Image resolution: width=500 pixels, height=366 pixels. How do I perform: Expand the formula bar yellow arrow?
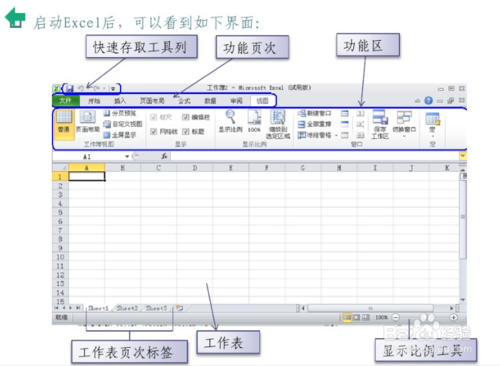(x=463, y=156)
